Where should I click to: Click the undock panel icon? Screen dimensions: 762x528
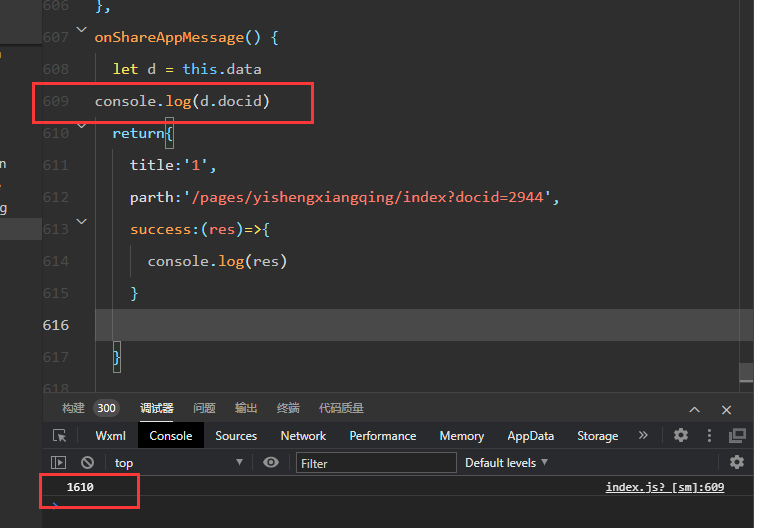point(737,436)
